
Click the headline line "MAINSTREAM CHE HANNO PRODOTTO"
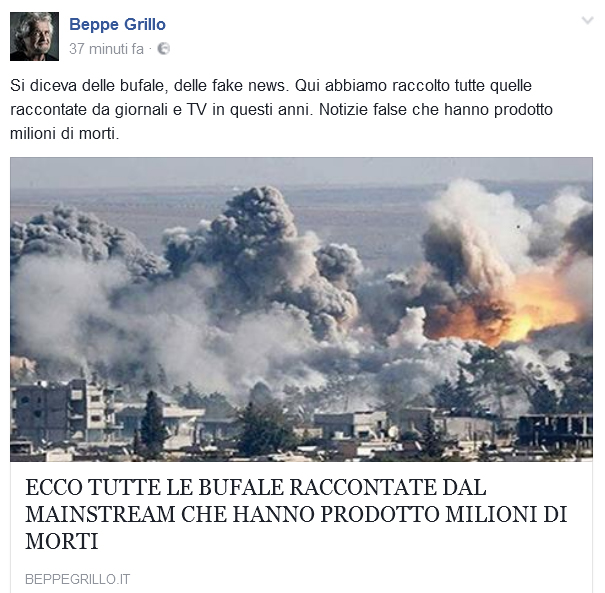(x=232, y=514)
